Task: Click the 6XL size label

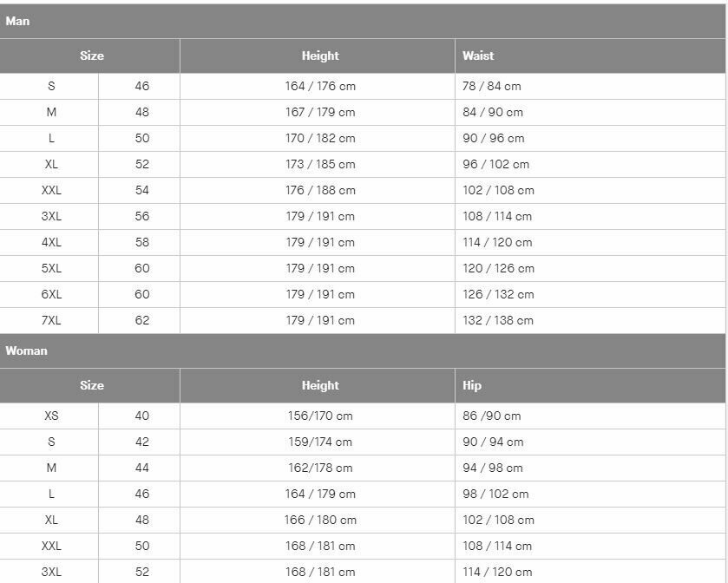Action: (49, 294)
